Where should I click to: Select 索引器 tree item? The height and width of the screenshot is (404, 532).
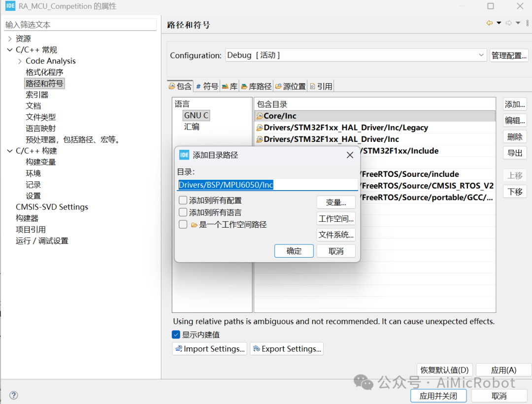point(37,95)
